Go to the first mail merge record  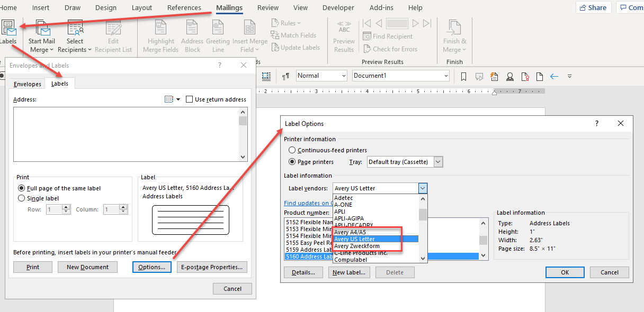367,23
